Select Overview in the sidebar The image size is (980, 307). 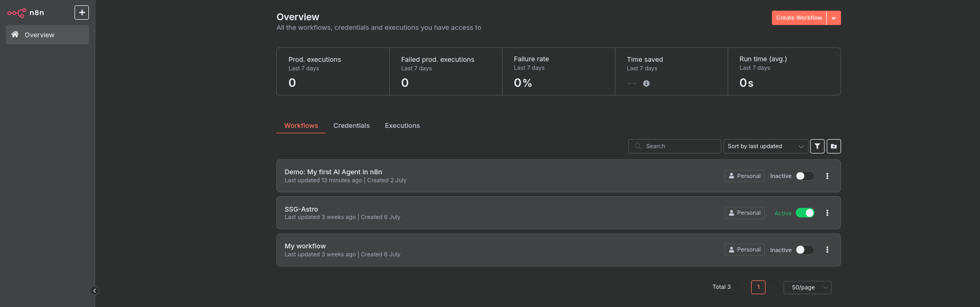click(47, 35)
